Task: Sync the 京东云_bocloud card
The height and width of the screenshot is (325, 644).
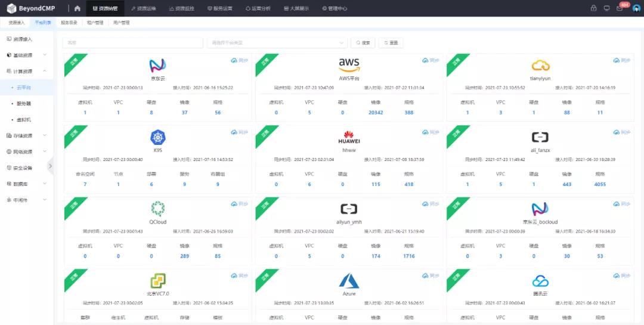Action: point(622,204)
